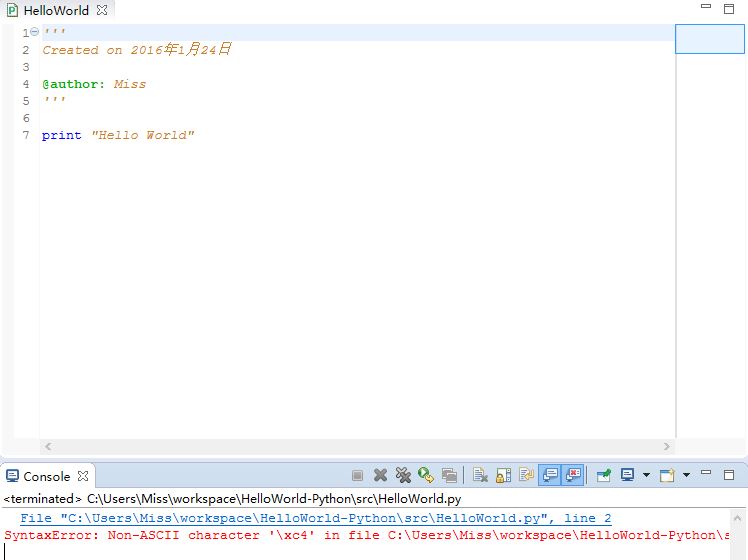
Task: Click line number 7 in the gutter
Action: (x=26, y=135)
